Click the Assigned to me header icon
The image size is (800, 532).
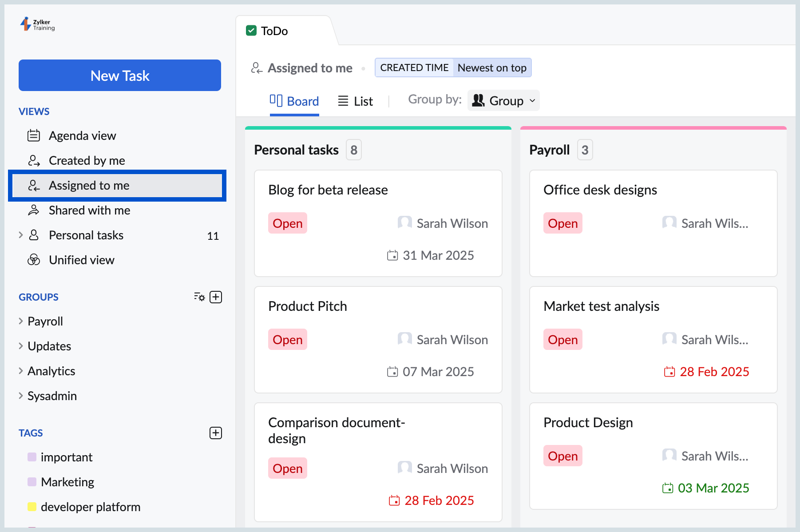pos(257,68)
